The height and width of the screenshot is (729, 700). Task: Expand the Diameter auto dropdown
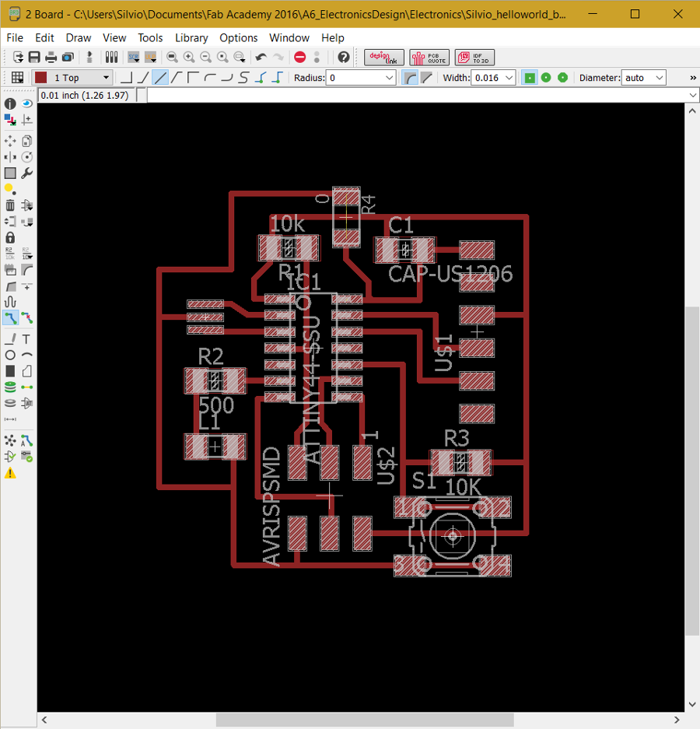(x=659, y=78)
